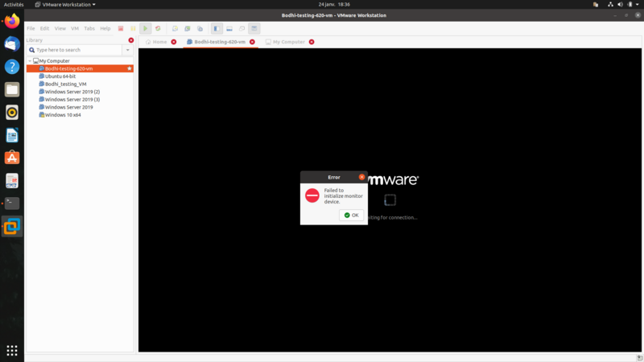Open the View menu
Screen dimensions: 644x362
60,28
